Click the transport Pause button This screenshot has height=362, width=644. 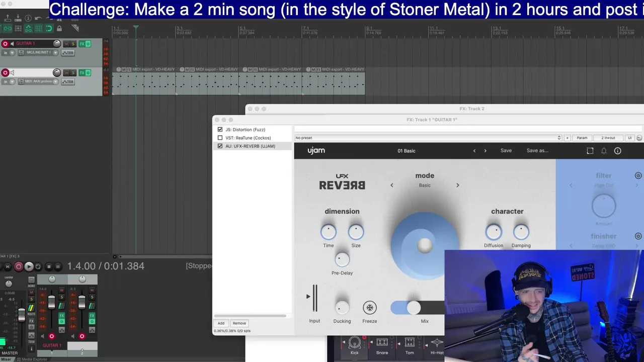pyautogui.click(x=58, y=266)
